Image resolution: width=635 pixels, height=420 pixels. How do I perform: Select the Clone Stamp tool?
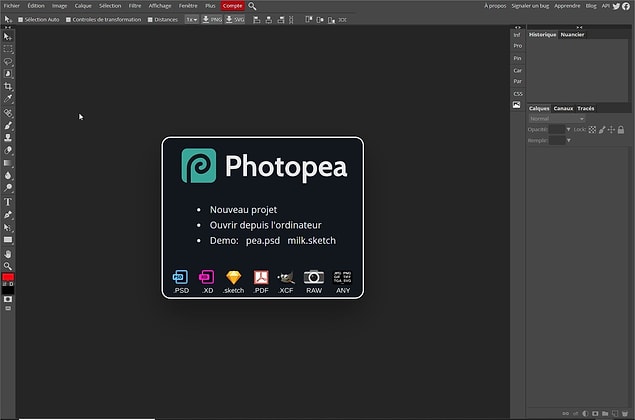click(8, 138)
